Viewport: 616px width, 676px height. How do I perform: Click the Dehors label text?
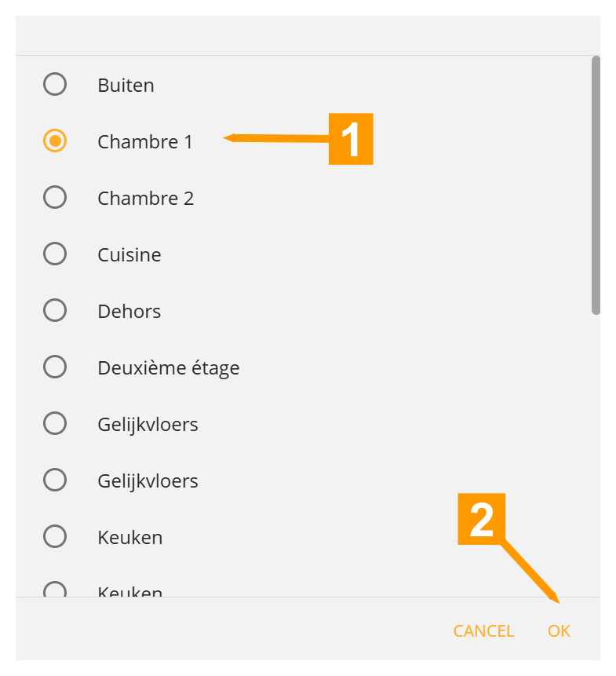129,311
